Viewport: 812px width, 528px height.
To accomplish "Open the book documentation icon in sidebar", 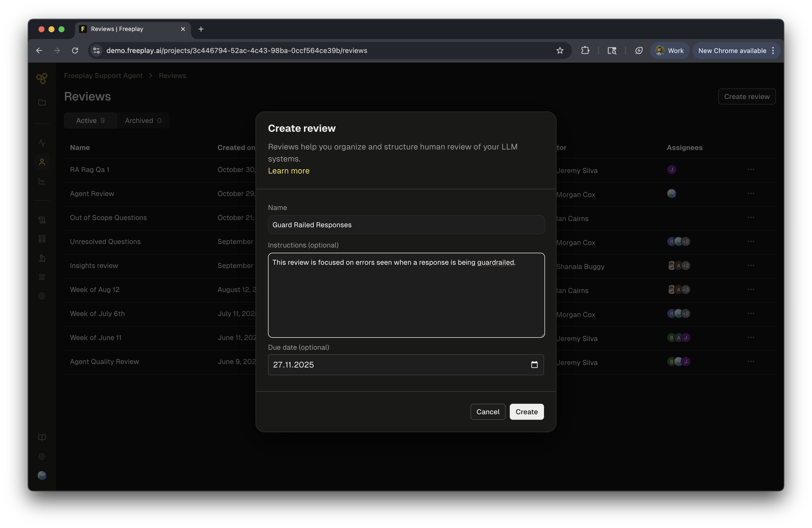I will coord(41,437).
